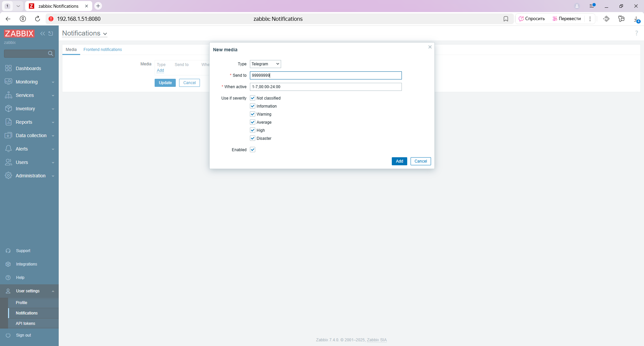This screenshot has height=346, width=644.
Task: Click the search magnifier icon in sidebar
Action: [51, 54]
